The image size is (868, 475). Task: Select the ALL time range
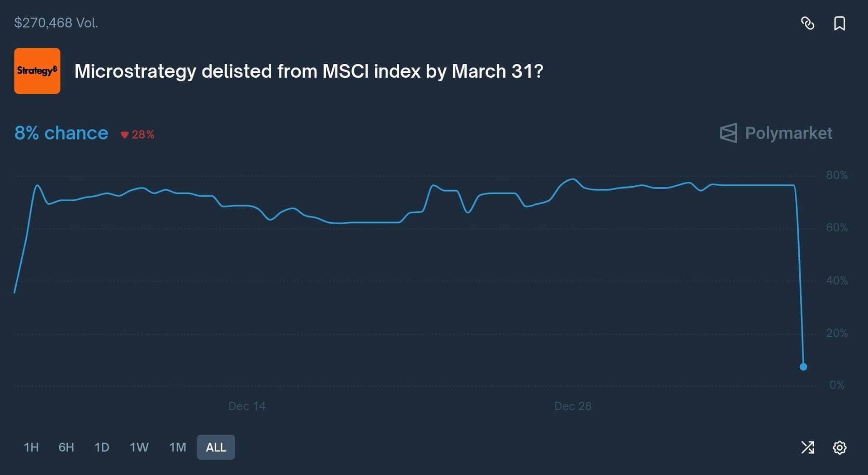[216, 447]
